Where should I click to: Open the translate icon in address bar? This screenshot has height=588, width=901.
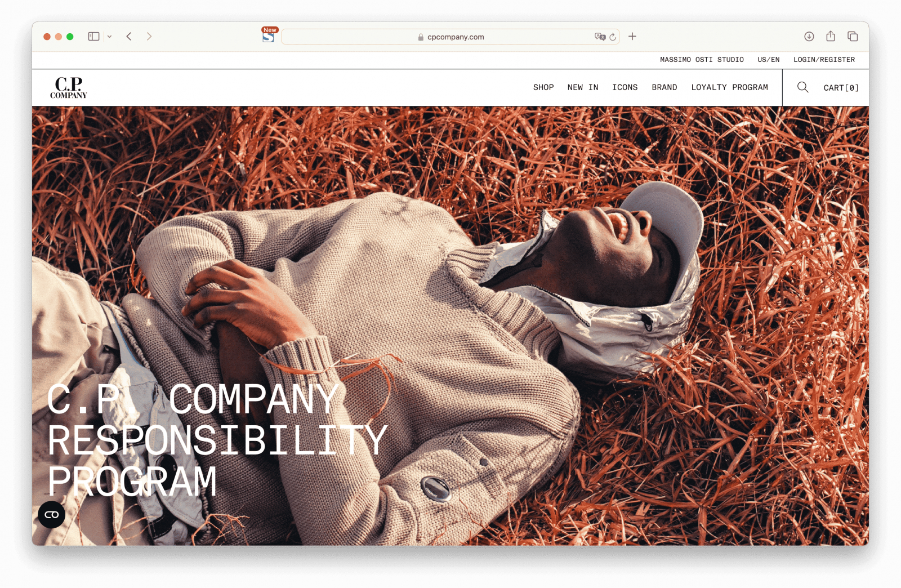point(600,37)
